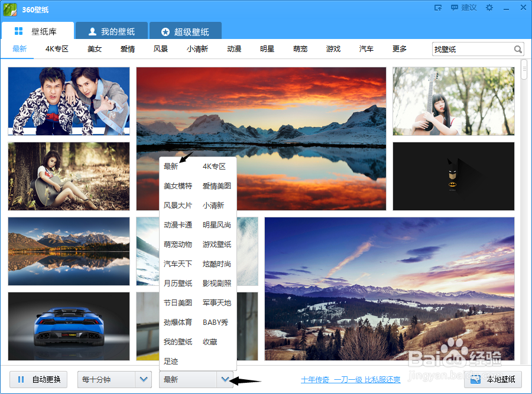Click the picture icon on 本地壁纸 button
532x394 pixels.
475,380
